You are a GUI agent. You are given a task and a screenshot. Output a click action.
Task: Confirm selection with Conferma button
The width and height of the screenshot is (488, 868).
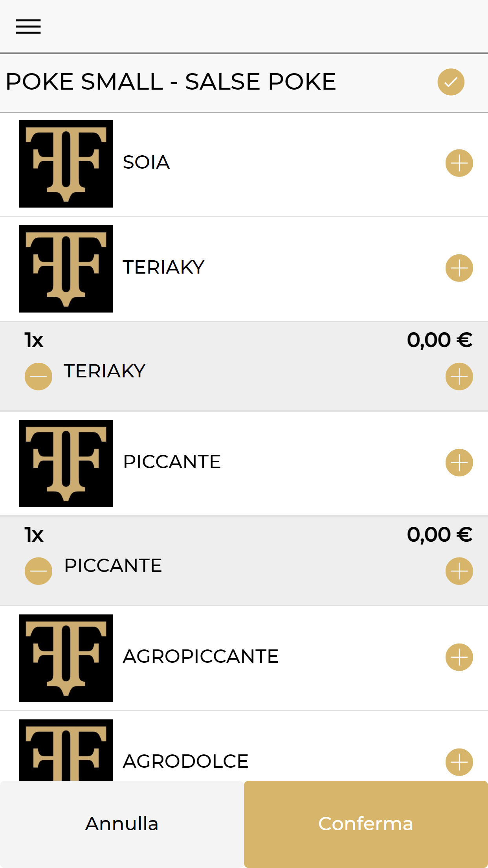pos(366,824)
